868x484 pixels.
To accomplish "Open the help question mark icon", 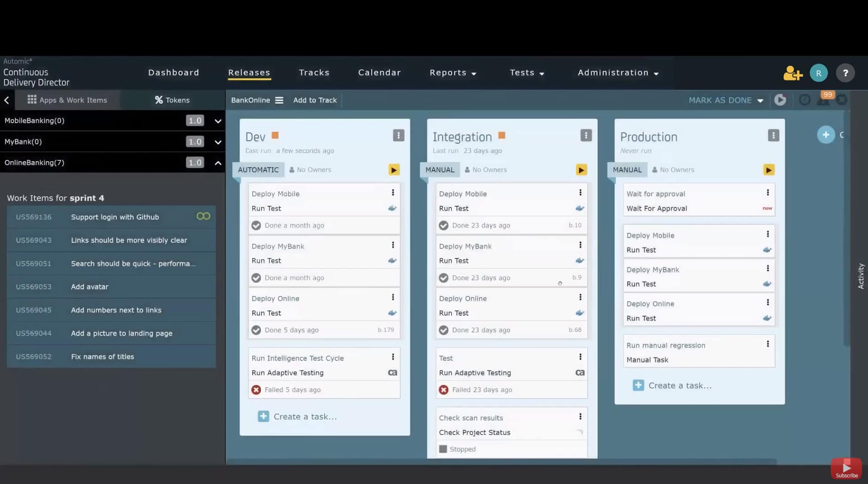I will pos(845,73).
